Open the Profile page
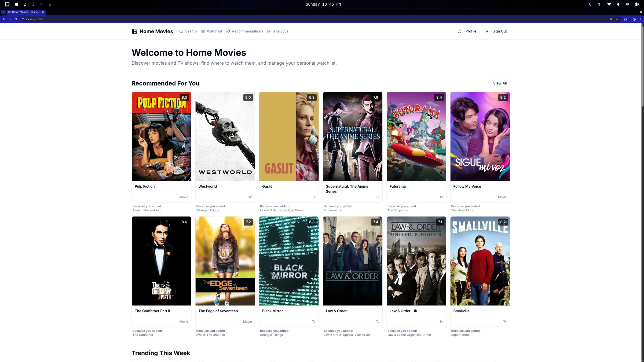Image resolution: width=644 pixels, height=362 pixels. click(x=467, y=31)
